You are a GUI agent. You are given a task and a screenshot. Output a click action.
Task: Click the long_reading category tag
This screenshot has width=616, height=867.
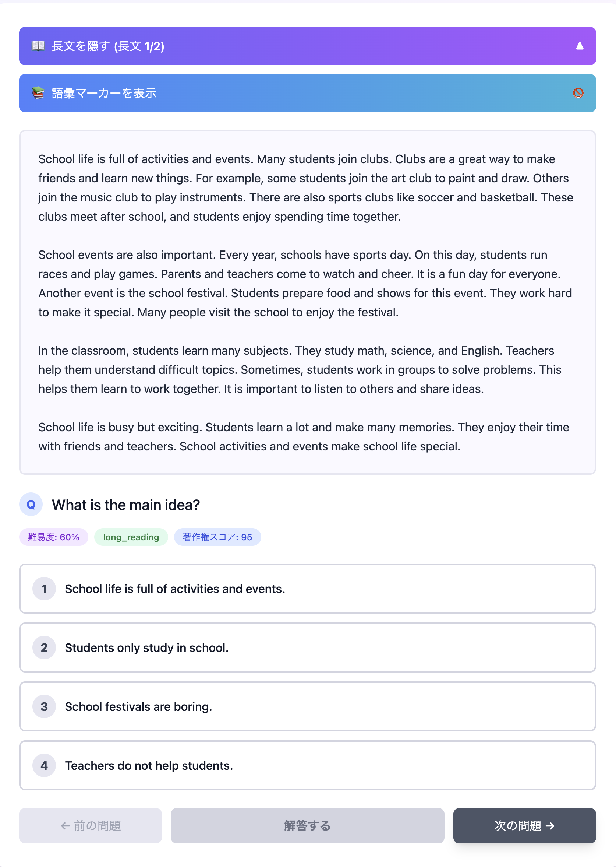pyautogui.click(x=131, y=537)
